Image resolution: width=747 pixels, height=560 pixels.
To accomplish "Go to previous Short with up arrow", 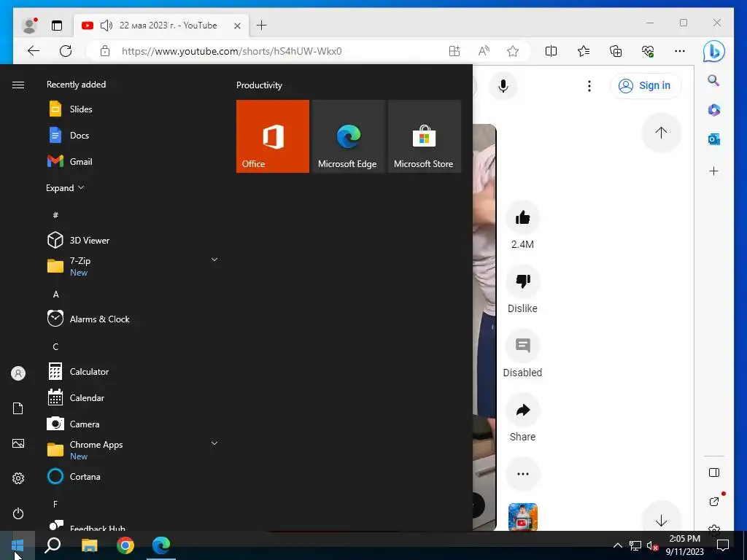I will point(661,133).
